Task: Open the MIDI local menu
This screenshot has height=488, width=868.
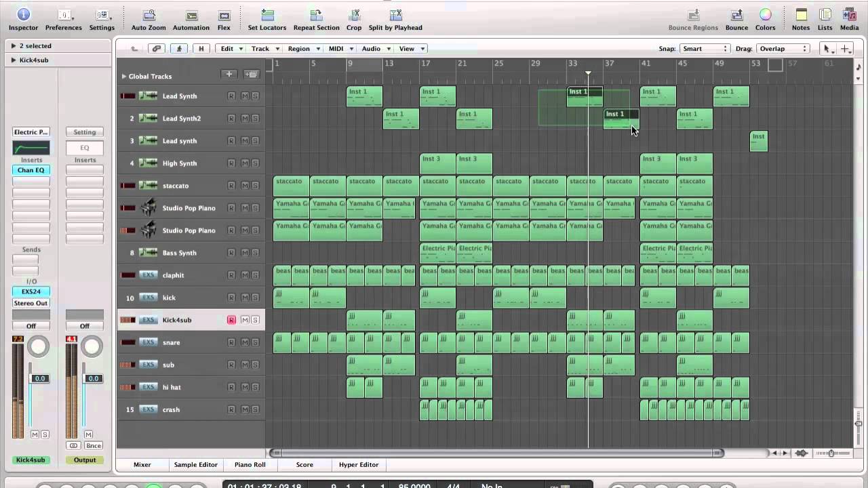Action: [340, 49]
